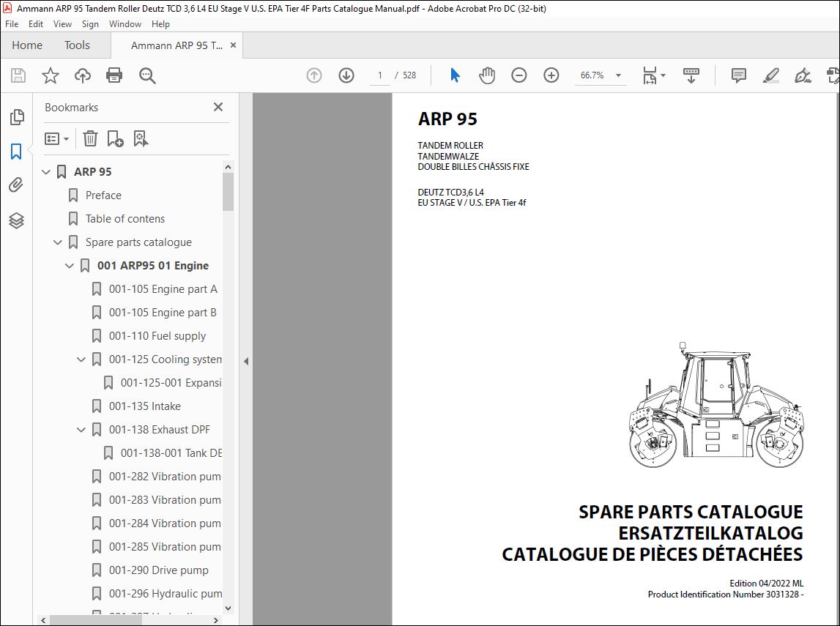Open the Edit menu
The image size is (840, 626).
pyautogui.click(x=36, y=24)
